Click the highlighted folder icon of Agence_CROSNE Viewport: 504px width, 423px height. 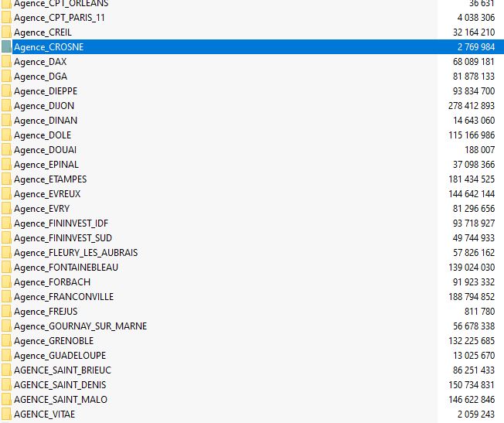pyautogui.click(x=6, y=47)
